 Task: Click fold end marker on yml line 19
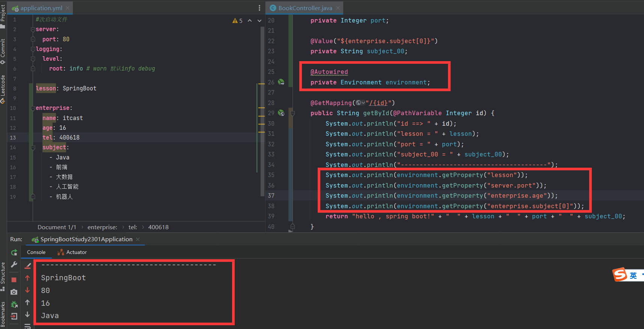[x=33, y=197]
